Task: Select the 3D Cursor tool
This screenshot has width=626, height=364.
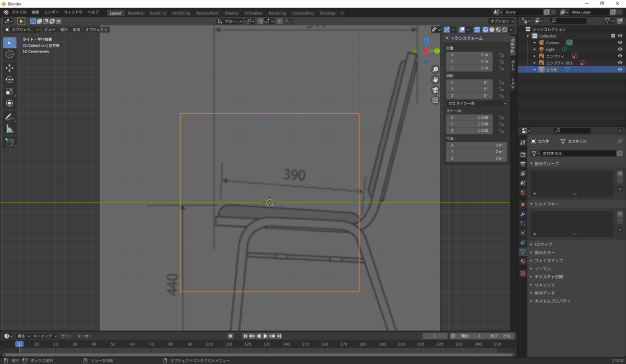Action: 9,54
